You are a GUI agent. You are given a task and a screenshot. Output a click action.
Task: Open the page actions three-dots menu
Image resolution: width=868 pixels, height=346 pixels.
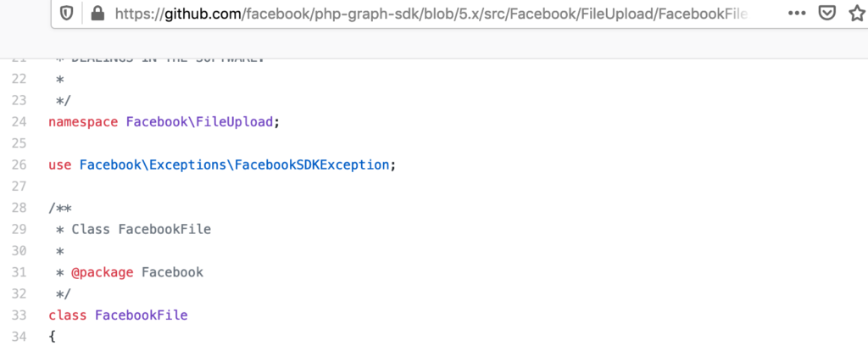pyautogui.click(x=797, y=14)
